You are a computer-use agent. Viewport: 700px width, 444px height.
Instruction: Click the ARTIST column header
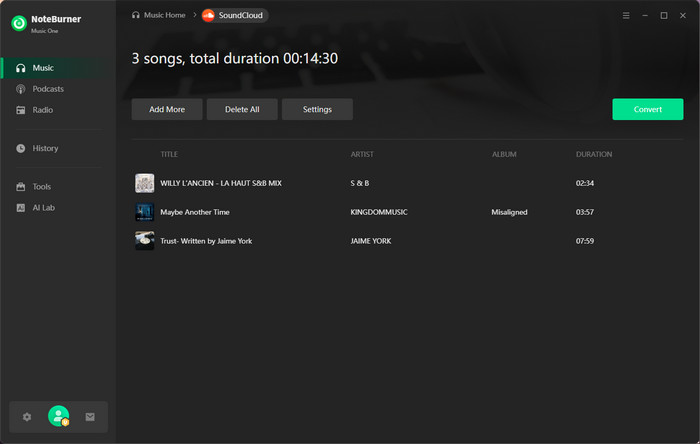point(362,154)
